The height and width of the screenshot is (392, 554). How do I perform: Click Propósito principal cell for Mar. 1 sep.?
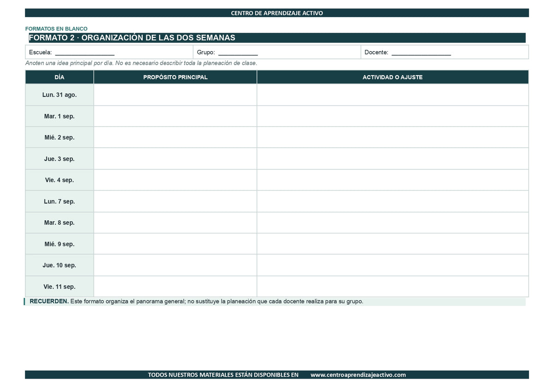[175, 116]
